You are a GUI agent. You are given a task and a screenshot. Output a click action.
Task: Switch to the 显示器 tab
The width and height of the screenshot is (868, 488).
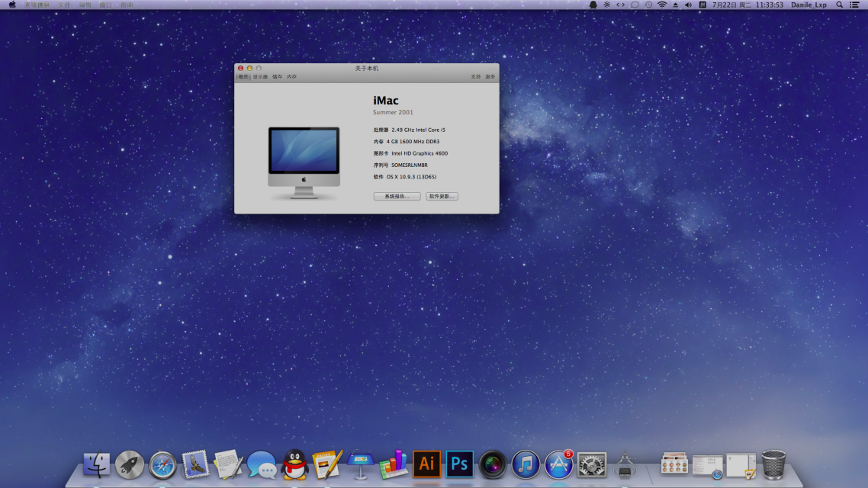click(x=260, y=77)
